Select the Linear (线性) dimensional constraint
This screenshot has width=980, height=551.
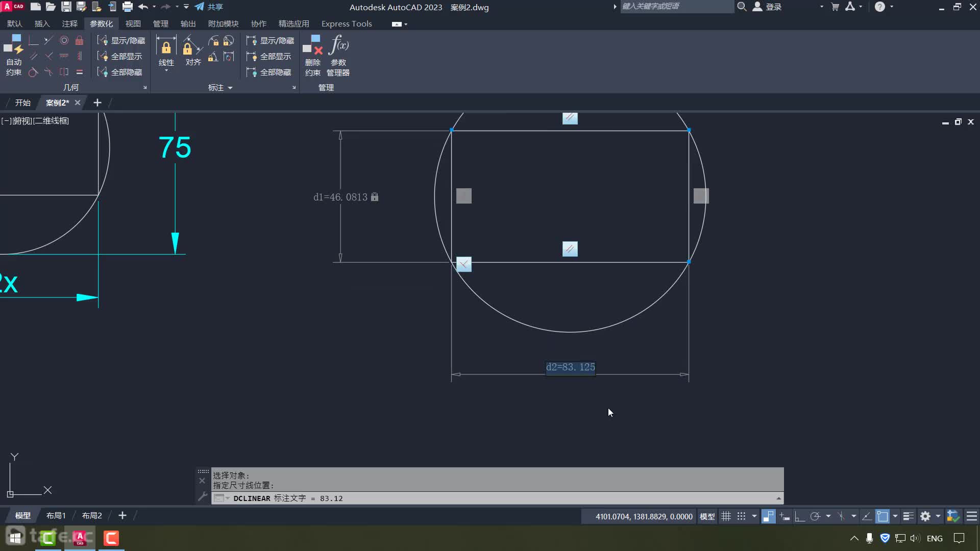point(166,51)
